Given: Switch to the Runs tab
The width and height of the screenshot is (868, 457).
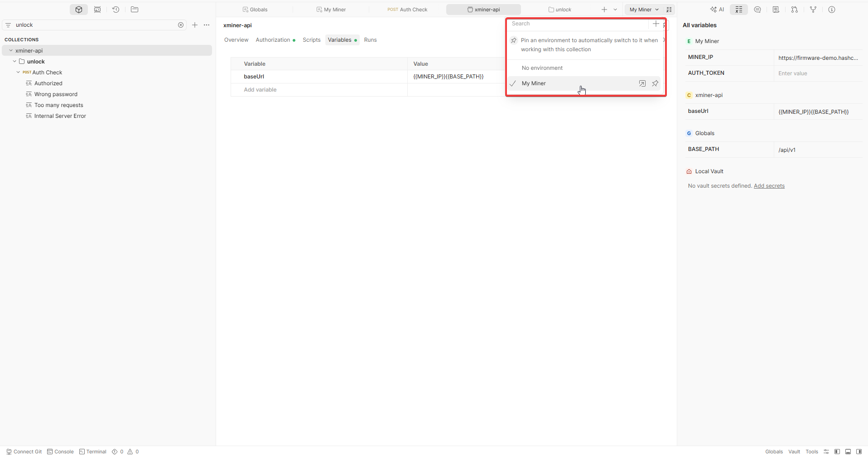Looking at the screenshot, I should 371,40.
